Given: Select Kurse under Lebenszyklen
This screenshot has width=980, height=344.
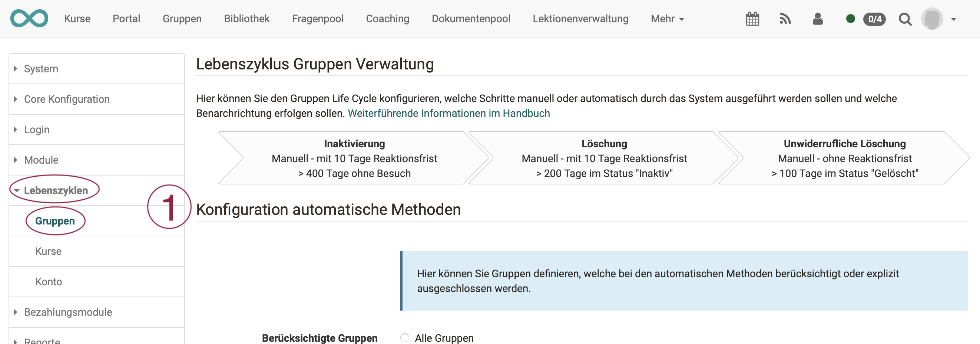Looking at the screenshot, I should pos(48,251).
